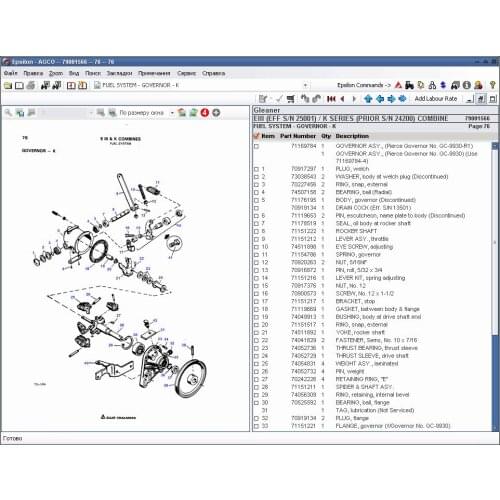Open the Правка menu
This screenshot has height=500, width=500.
point(33,73)
